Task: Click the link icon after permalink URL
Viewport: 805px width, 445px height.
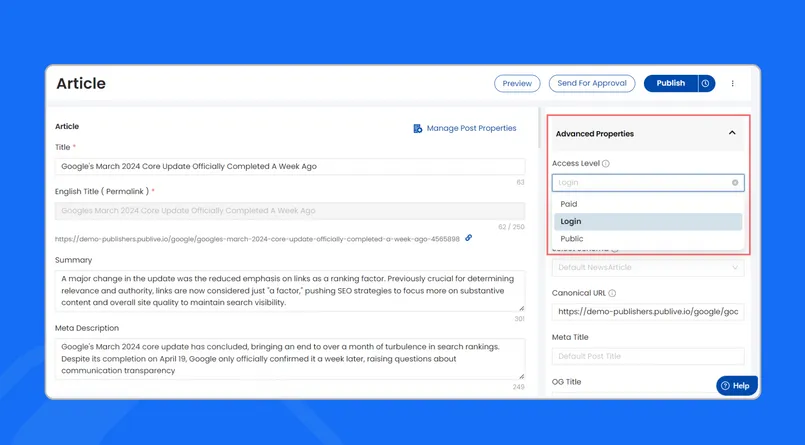Action: (x=469, y=239)
